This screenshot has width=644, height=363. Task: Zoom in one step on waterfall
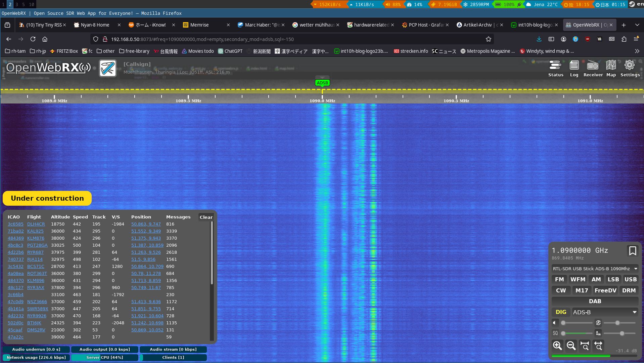557,346
